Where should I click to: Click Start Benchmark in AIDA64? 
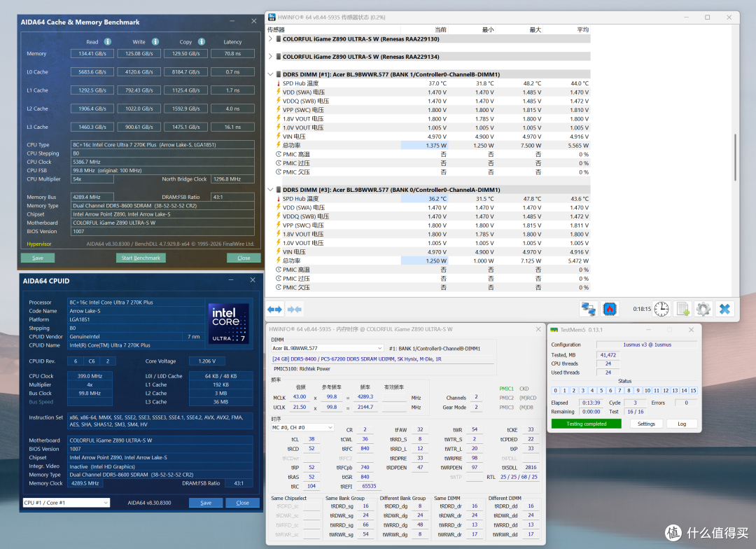(141, 258)
